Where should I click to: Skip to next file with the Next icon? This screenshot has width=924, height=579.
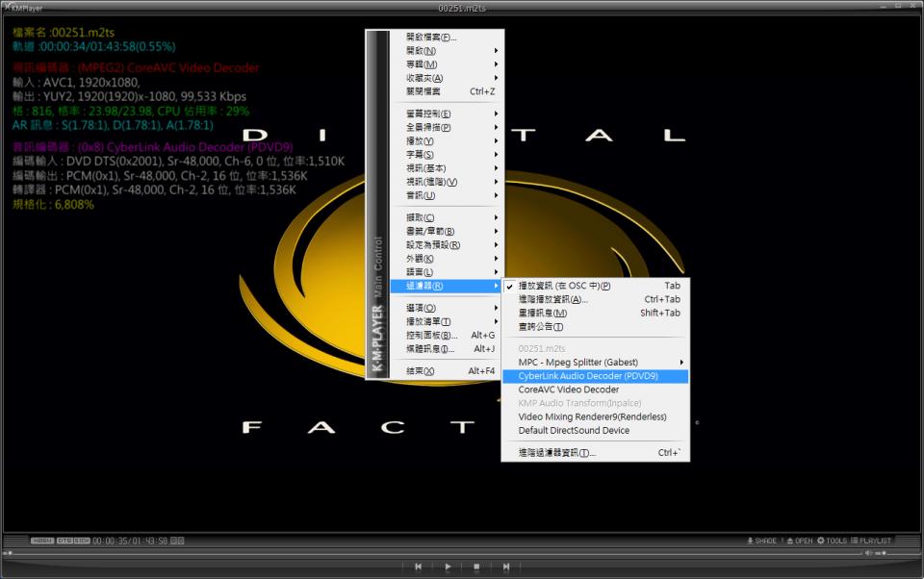[507, 566]
